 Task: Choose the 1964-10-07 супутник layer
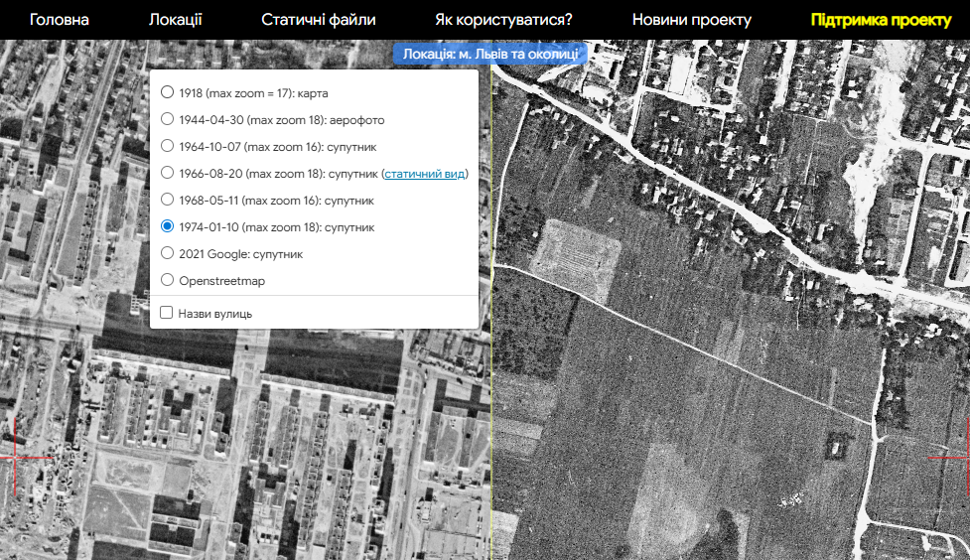pos(167,146)
